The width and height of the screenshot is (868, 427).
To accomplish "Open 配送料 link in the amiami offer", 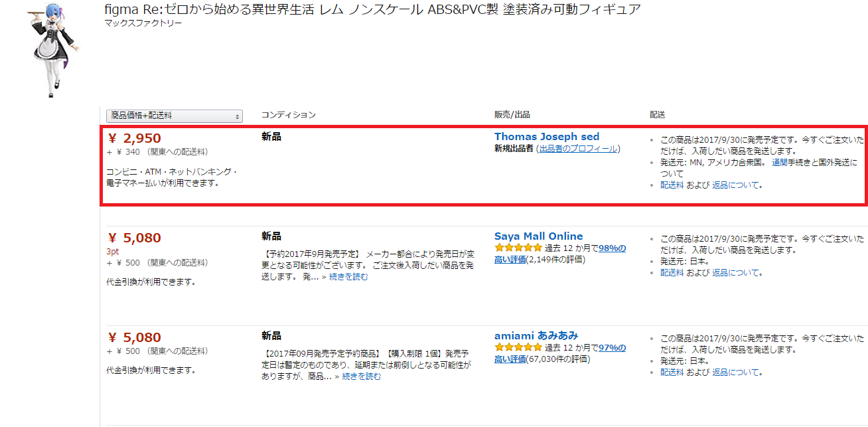I will [x=672, y=372].
